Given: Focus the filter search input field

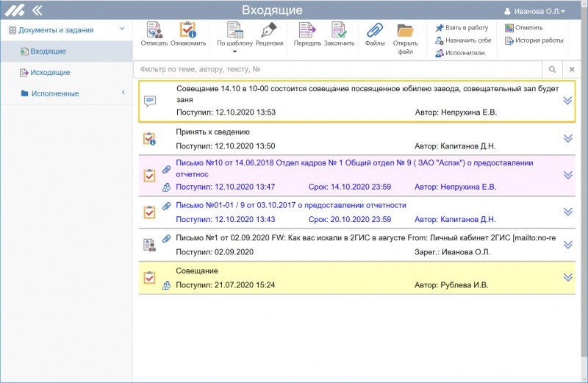Looking at the screenshot, I should click(x=338, y=69).
